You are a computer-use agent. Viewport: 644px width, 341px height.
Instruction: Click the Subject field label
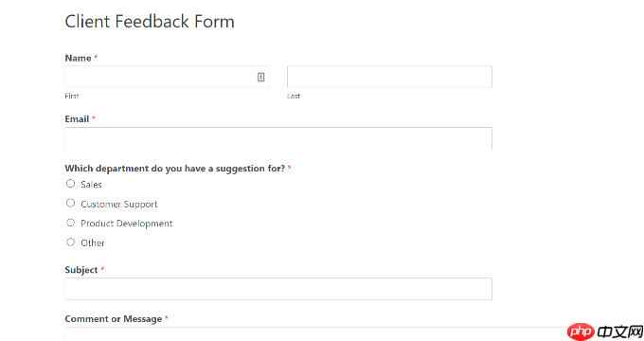81,270
